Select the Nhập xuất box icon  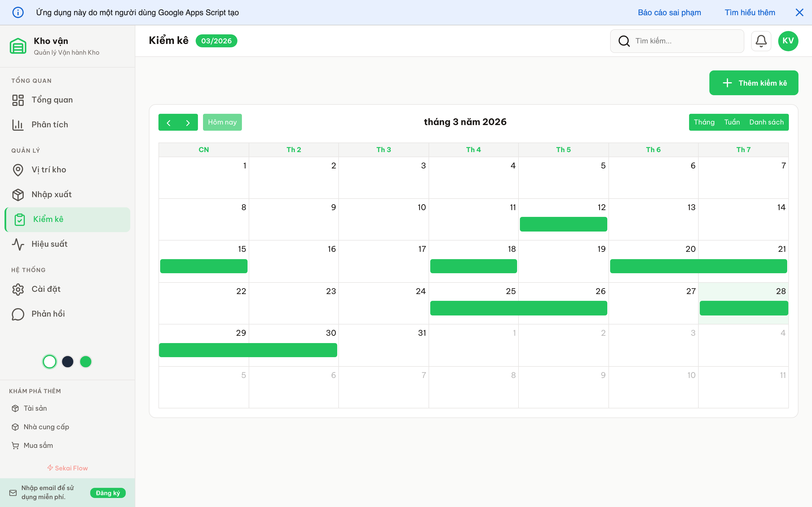pyautogui.click(x=18, y=194)
